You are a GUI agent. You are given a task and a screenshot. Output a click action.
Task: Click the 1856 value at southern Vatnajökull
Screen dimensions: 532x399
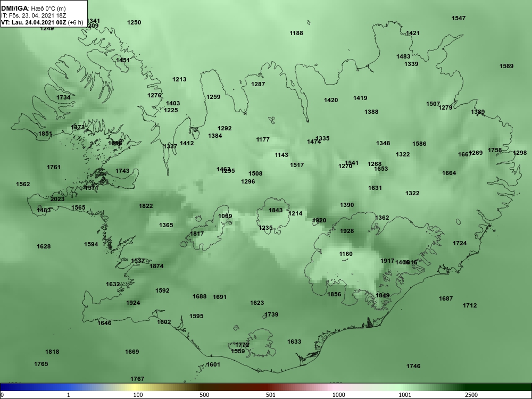click(x=334, y=295)
